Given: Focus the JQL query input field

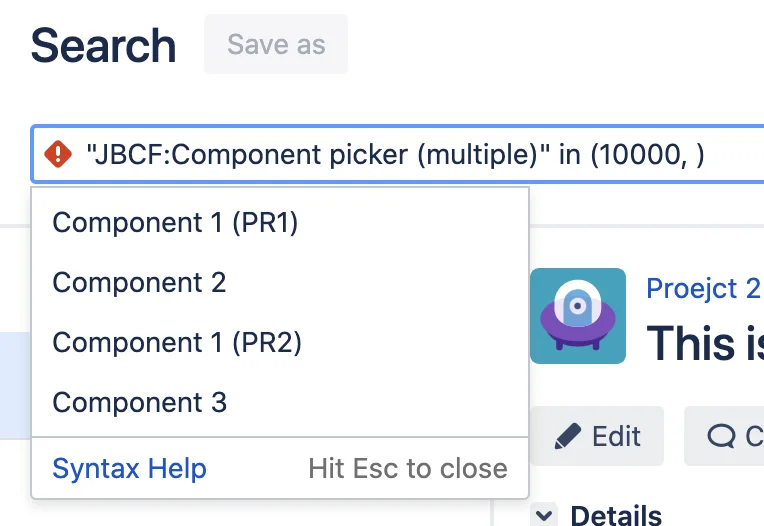Looking at the screenshot, I should tap(397, 154).
